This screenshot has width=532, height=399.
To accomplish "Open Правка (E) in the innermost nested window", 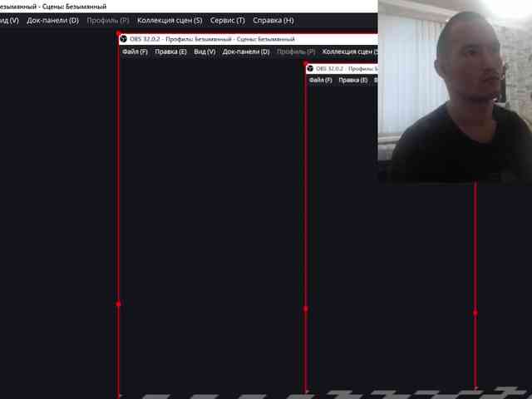I will point(353,81).
